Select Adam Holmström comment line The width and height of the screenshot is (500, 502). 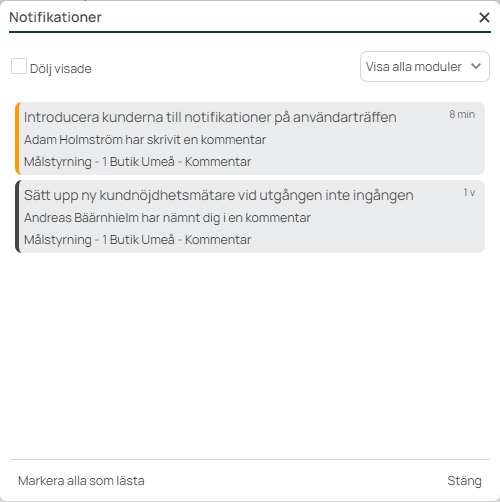click(x=145, y=140)
